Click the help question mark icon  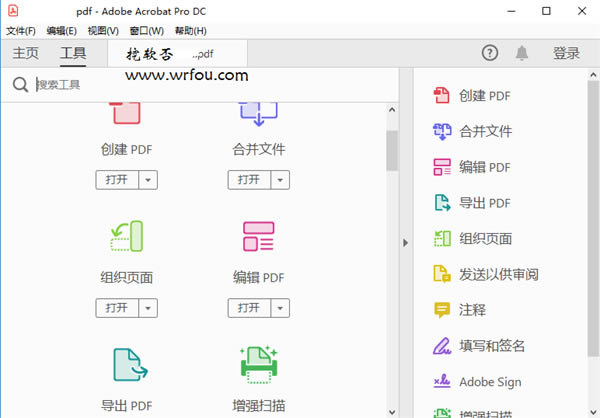(x=490, y=53)
